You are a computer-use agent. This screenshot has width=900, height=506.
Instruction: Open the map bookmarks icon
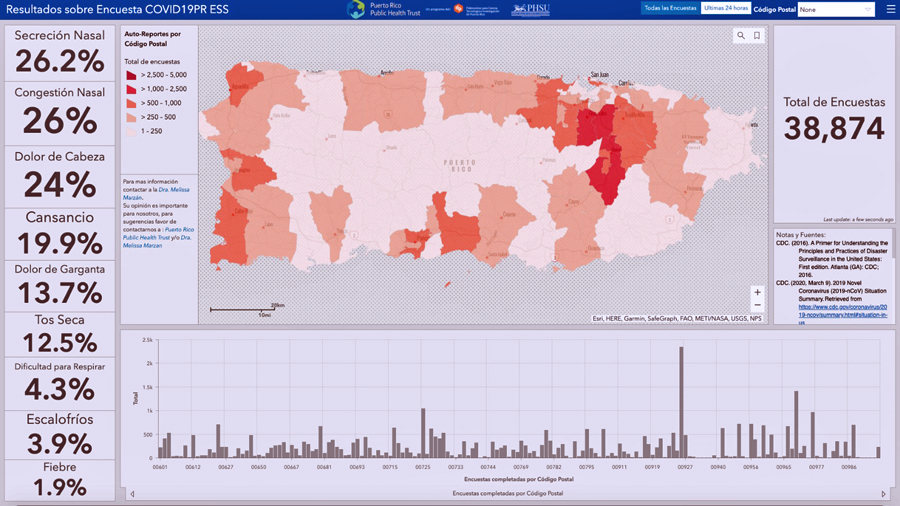pyautogui.click(x=757, y=36)
